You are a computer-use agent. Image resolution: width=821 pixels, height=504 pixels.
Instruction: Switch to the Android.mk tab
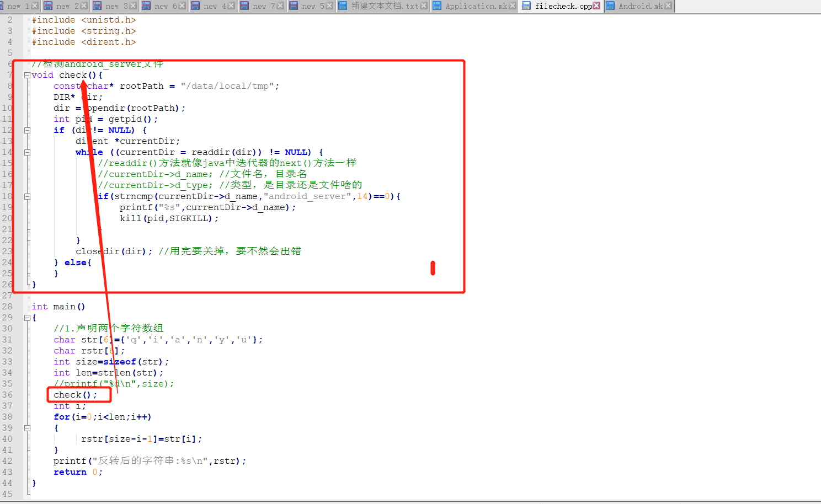[x=640, y=6]
